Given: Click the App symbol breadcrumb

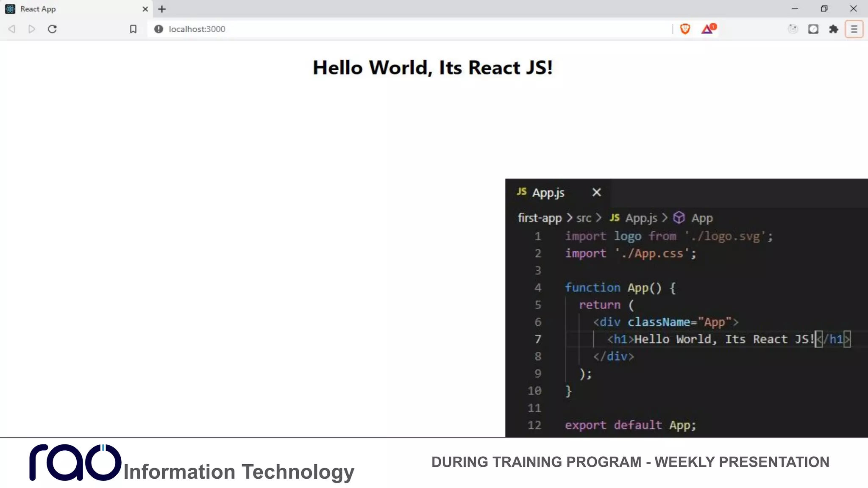Looking at the screenshot, I should pos(701,218).
